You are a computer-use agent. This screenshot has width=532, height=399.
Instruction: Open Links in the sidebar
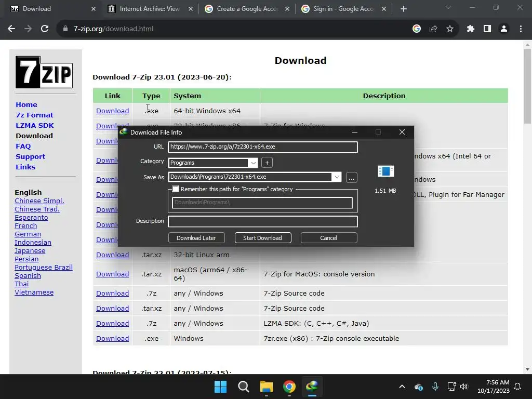[x=25, y=167]
